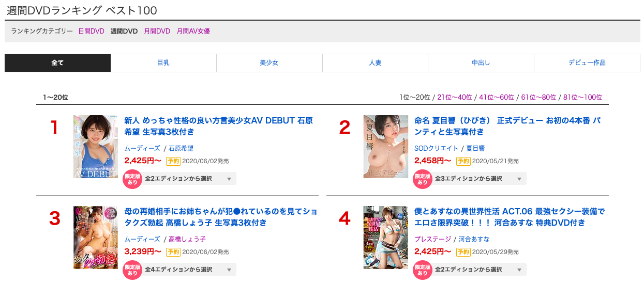Expand the 全3エディションから選択 dropdown

tap(479, 179)
